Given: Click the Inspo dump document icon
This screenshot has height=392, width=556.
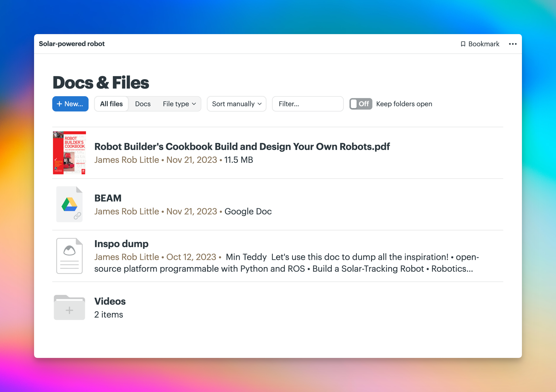Looking at the screenshot, I should [69, 256].
